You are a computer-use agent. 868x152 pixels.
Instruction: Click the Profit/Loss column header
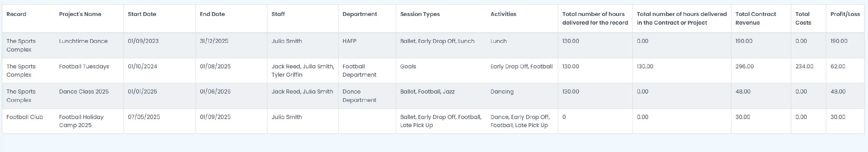[x=845, y=14]
